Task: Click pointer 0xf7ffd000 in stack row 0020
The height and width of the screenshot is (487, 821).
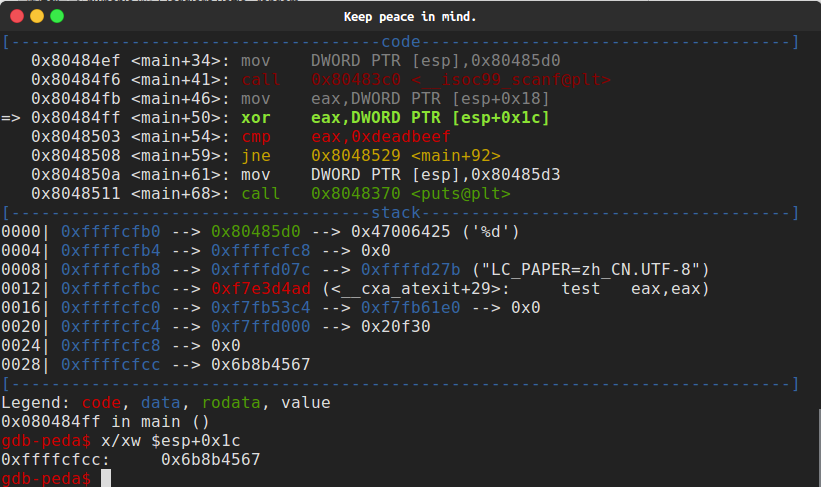Action: [260, 327]
